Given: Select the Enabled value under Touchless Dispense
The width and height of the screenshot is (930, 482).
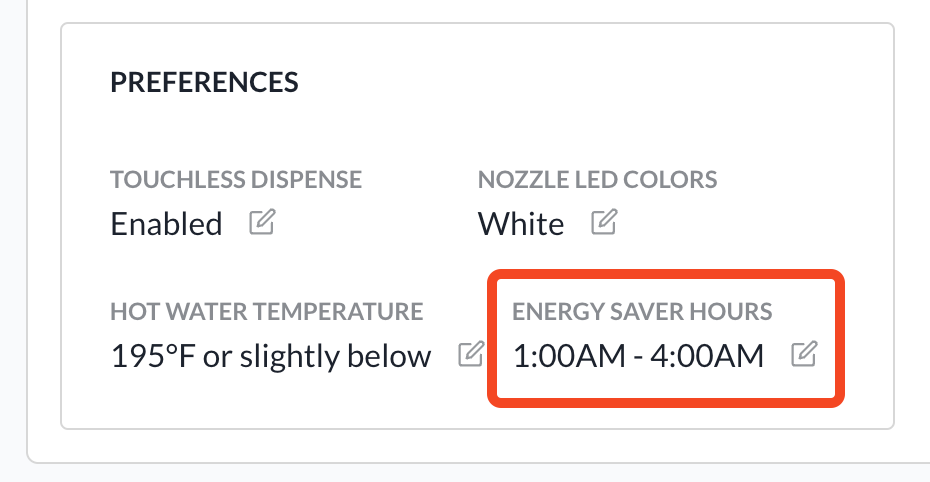Looking at the screenshot, I should pos(167,224).
